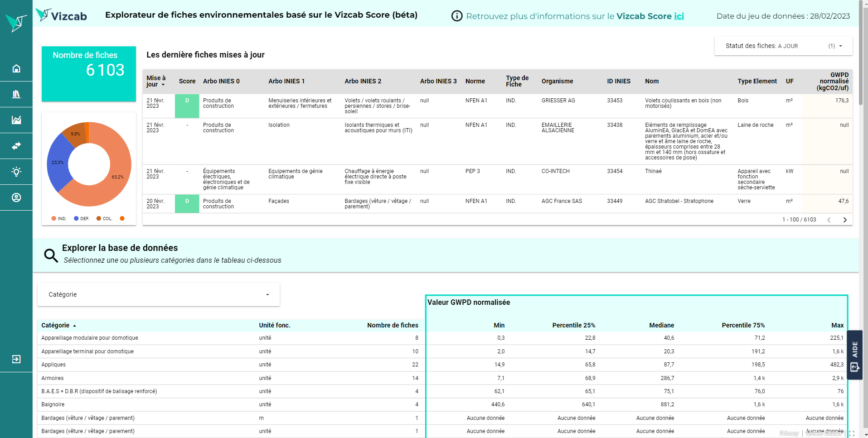The height and width of the screenshot is (438, 868).
Task: Open the lightbulb ideas icon in sidebar
Action: point(16,172)
